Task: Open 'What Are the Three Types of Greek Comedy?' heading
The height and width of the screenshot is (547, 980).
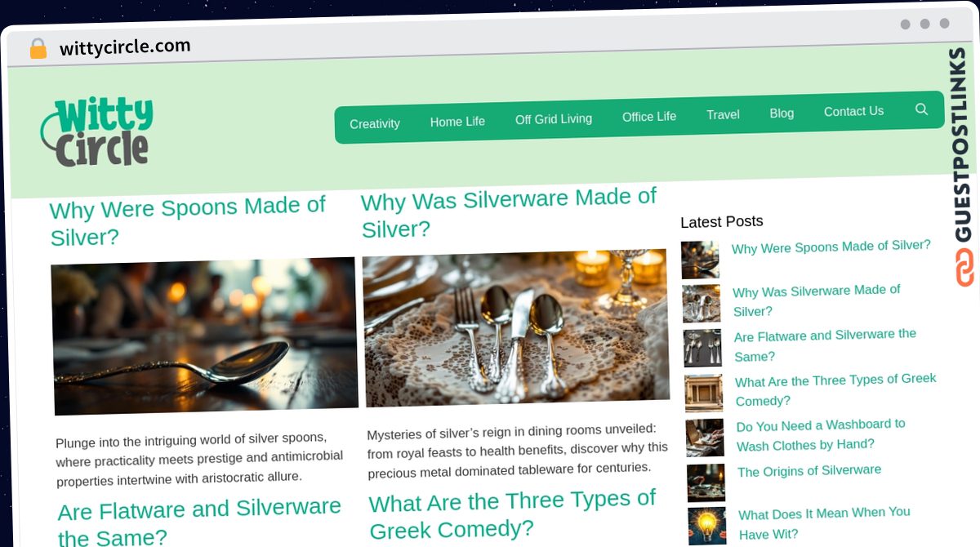Action: pos(513,514)
